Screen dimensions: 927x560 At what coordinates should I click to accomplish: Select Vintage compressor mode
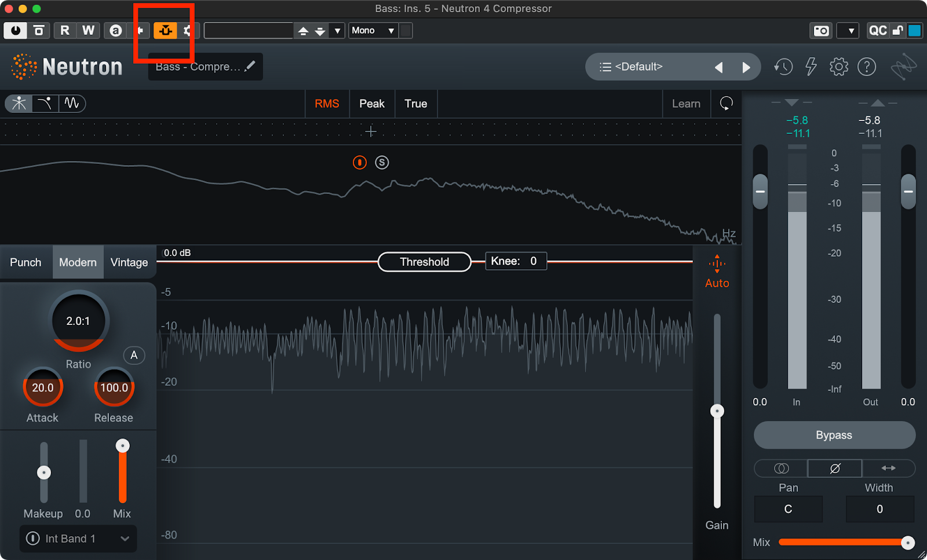[x=129, y=262]
